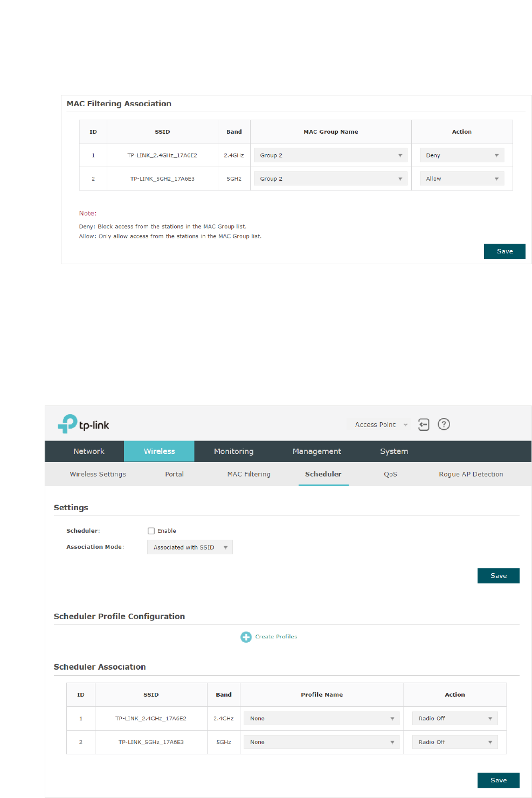Click the MAC Group Name column header

click(331, 132)
